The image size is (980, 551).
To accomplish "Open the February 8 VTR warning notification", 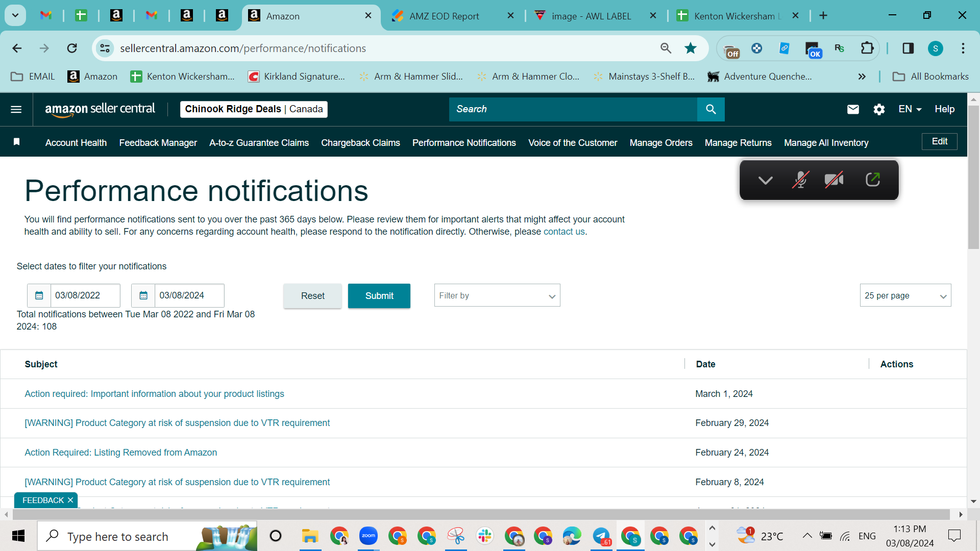I will [177, 482].
